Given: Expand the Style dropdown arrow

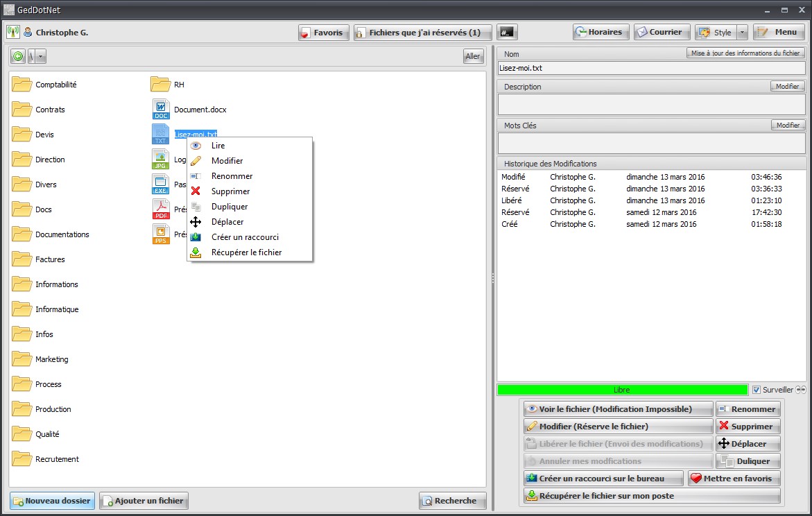Looking at the screenshot, I should coord(742,32).
